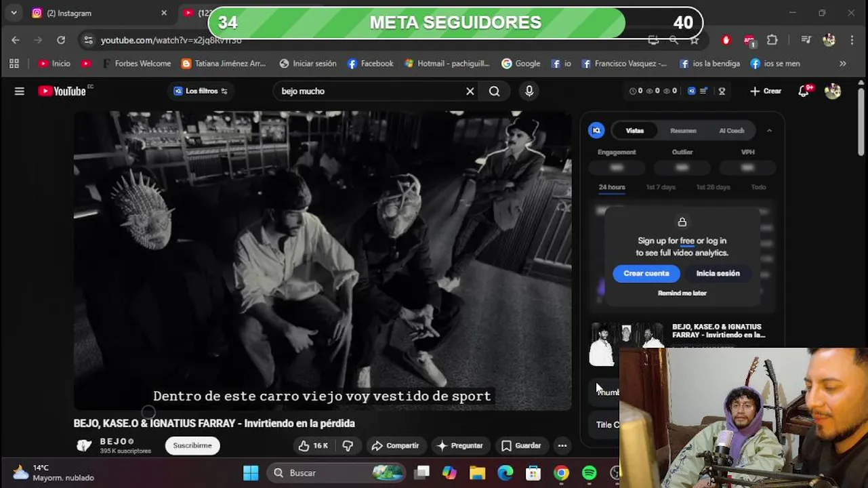Open the Chrome tab search dropdown arrow
The height and width of the screenshot is (488, 868).
[x=14, y=13]
